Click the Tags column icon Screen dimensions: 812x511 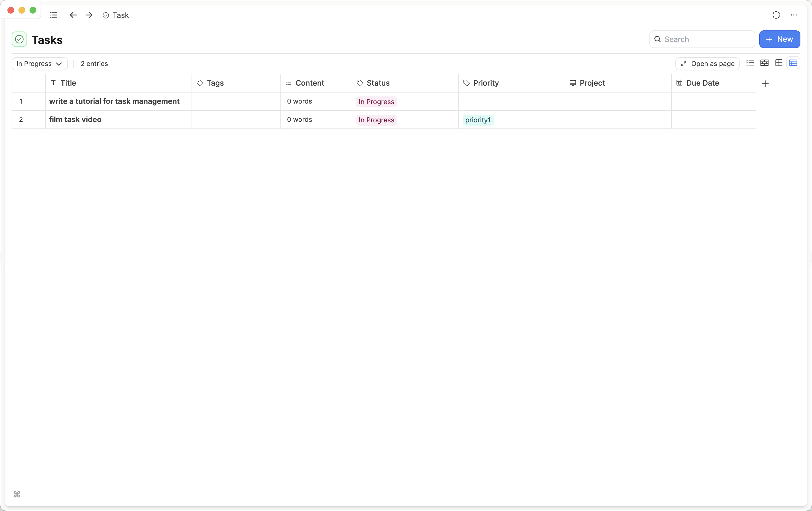pyautogui.click(x=200, y=82)
